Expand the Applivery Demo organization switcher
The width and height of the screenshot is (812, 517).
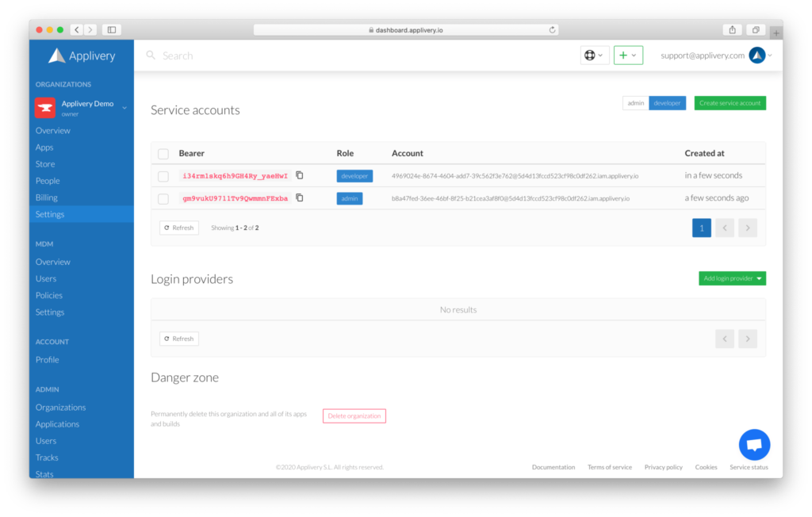pos(124,108)
